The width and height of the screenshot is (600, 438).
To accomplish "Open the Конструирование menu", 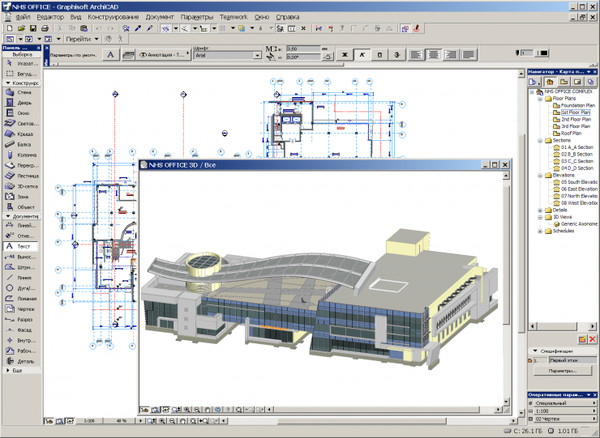I will [113, 17].
